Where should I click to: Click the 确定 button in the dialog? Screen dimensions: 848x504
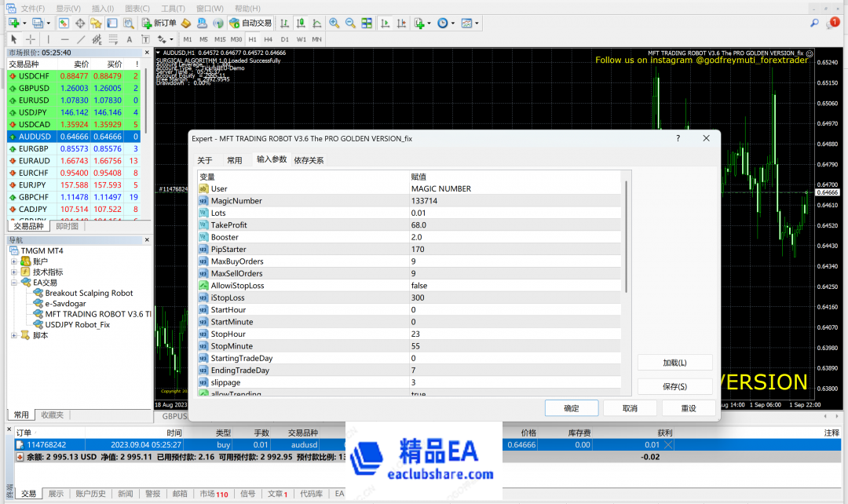point(571,408)
